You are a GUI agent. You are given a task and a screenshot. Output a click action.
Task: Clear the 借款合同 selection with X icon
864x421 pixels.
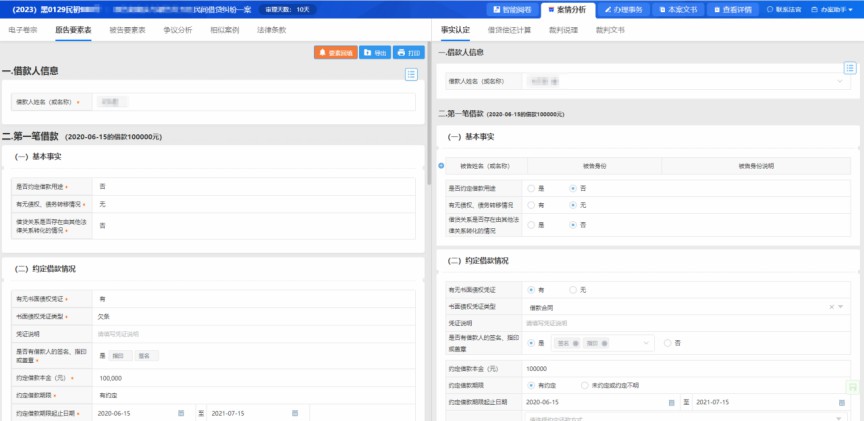pos(831,307)
